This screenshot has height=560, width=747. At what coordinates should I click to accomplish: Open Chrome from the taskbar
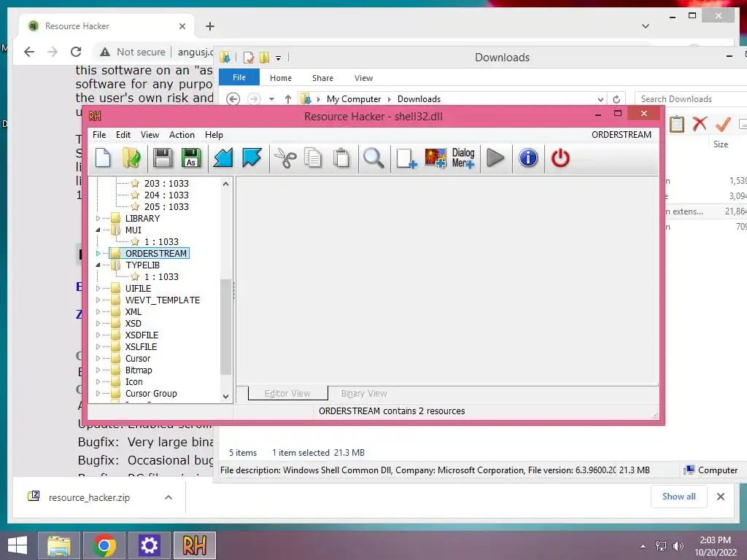104,545
